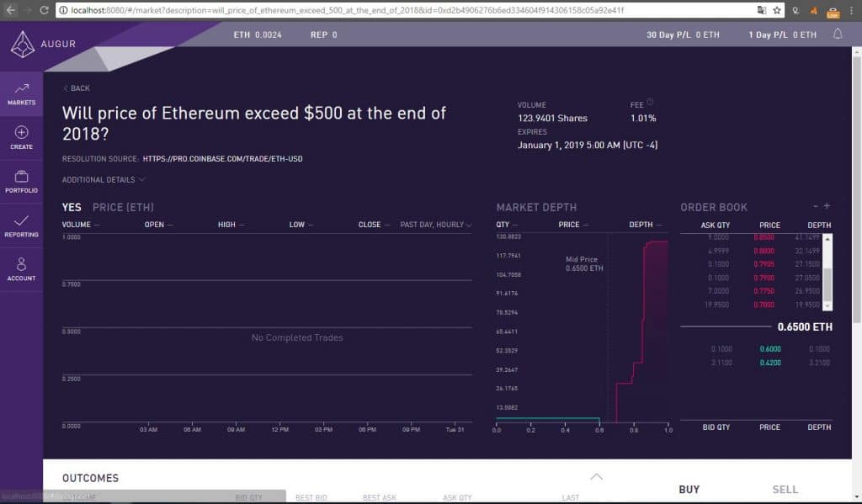Reload the page in browser
Image resolution: width=862 pixels, height=504 pixels.
coord(45,10)
